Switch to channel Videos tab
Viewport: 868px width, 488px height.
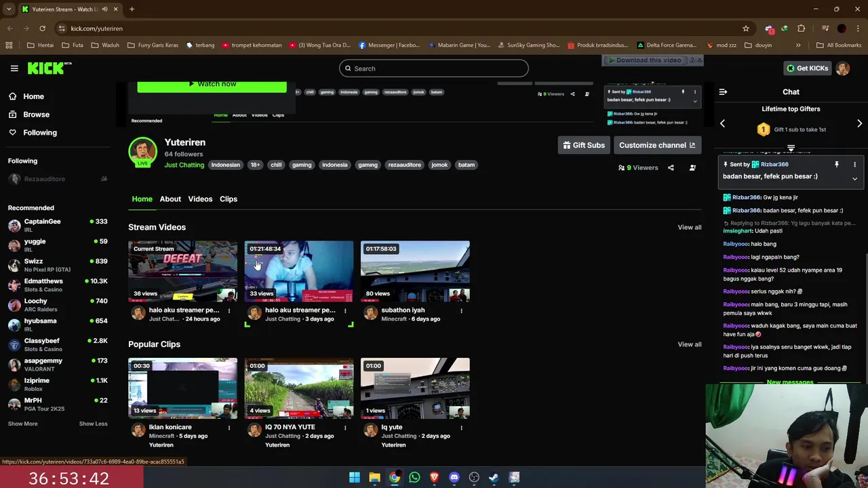(200, 199)
